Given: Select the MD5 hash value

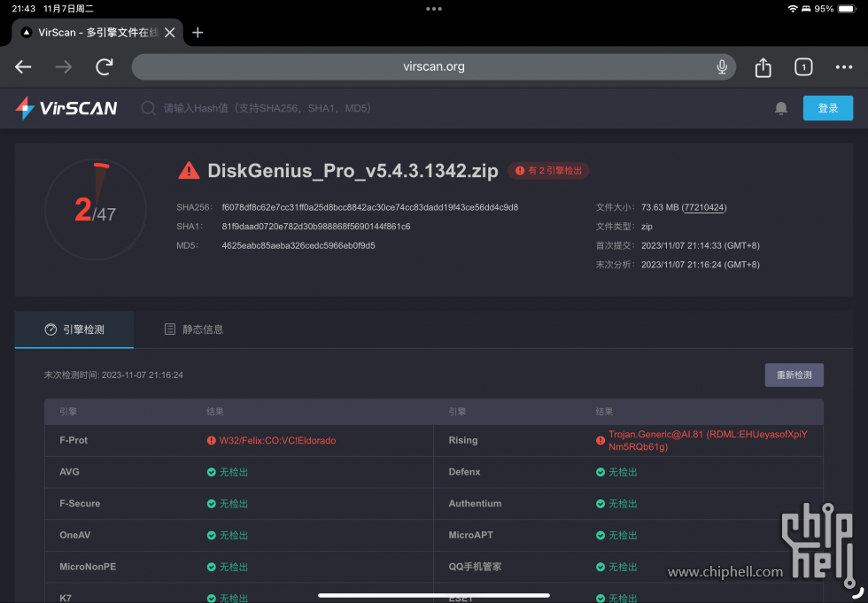Looking at the screenshot, I should click(x=298, y=245).
